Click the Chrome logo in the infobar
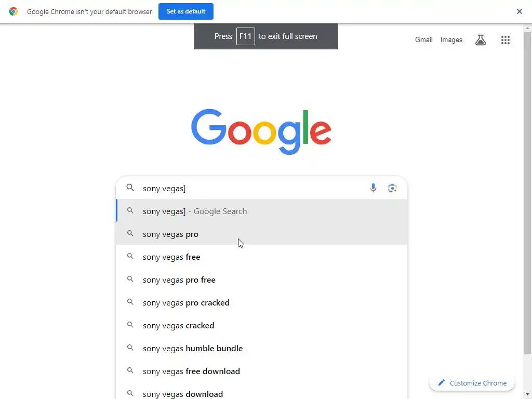The height and width of the screenshot is (399, 532). tap(14, 11)
